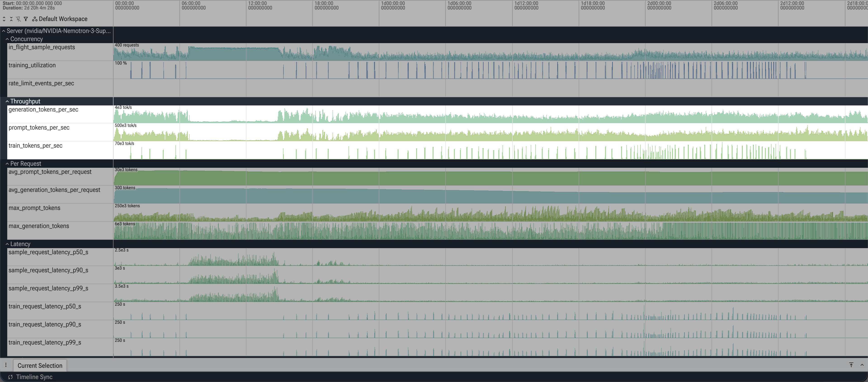Click the unpin all tracks icon

(x=18, y=19)
